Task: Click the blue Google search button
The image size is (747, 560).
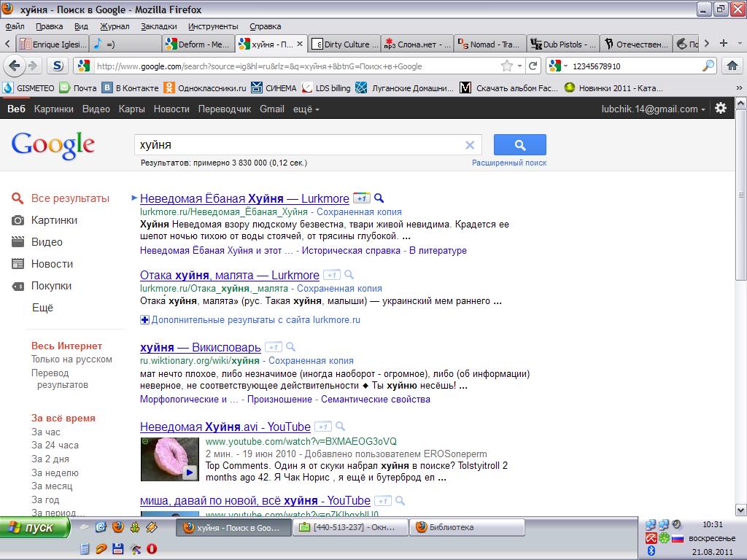Action: click(x=519, y=145)
